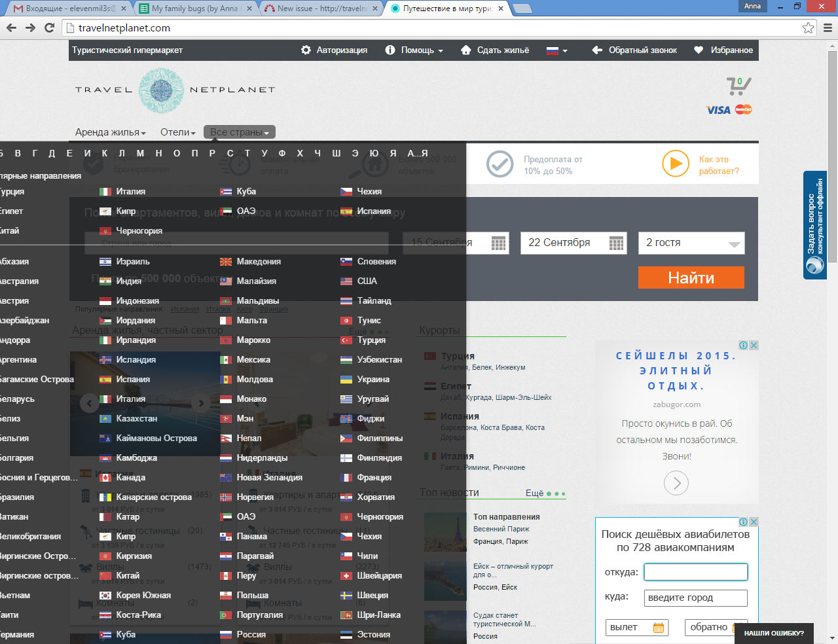Open calendar icon for 22 Сентября date
The height and width of the screenshot is (644, 838).
[x=616, y=243]
